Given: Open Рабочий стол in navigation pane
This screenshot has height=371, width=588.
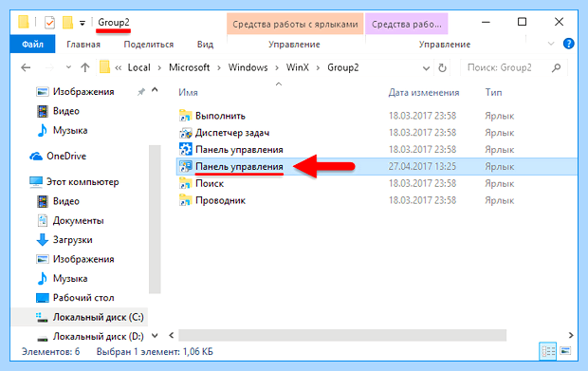Looking at the screenshot, I should (x=83, y=298).
